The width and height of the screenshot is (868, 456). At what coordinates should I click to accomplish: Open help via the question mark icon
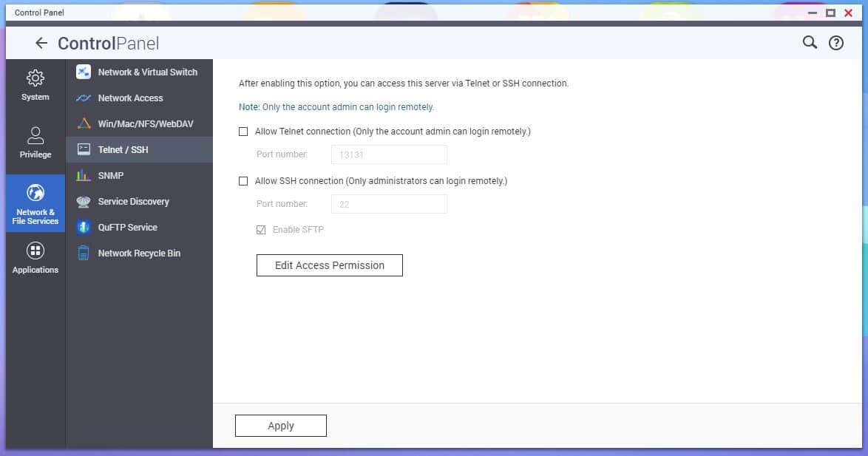836,43
